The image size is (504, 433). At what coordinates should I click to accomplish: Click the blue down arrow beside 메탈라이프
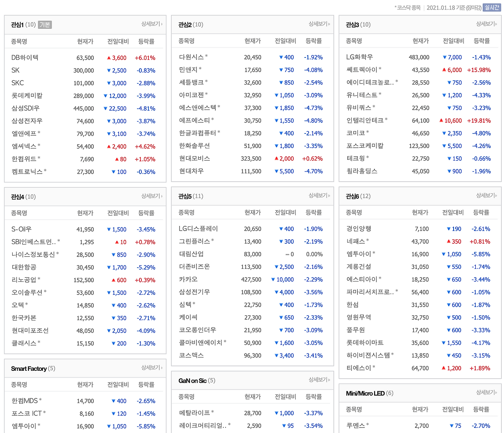pos(276,413)
